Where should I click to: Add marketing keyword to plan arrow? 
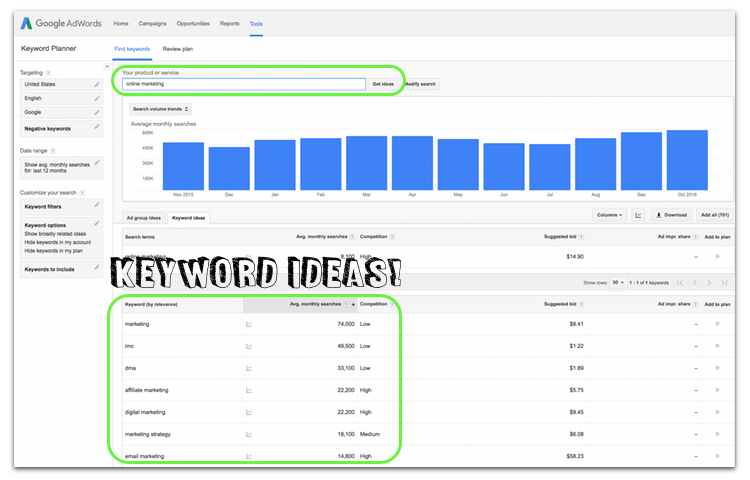(717, 324)
